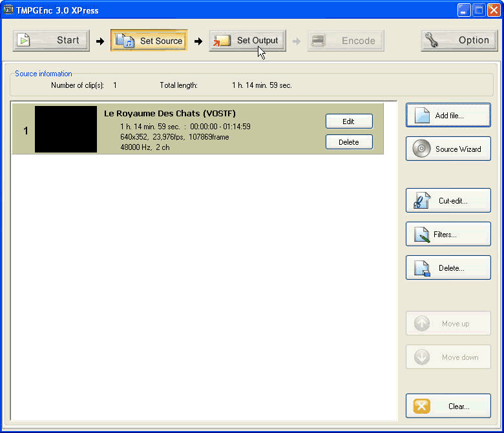The image size is (504, 433).
Task: Click the Option button label
Action: pyautogui.click(x=474, y=40)
